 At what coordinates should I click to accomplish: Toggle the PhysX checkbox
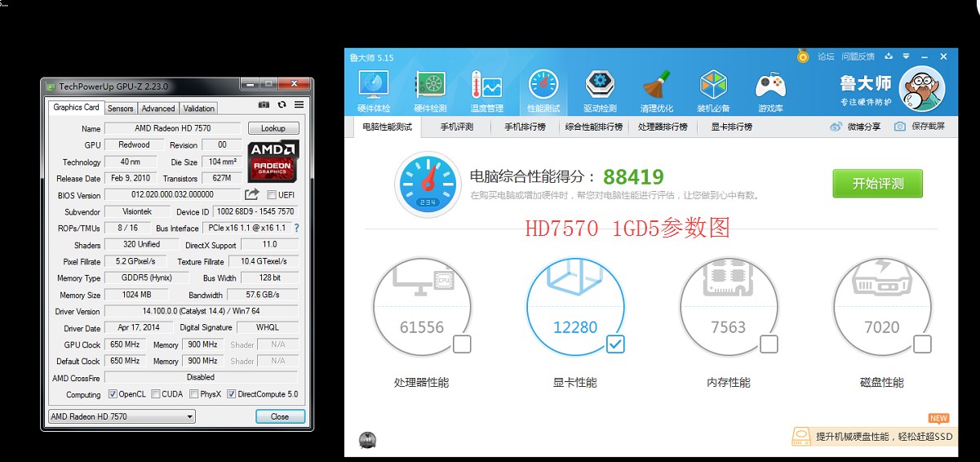[x=193, y=394]
